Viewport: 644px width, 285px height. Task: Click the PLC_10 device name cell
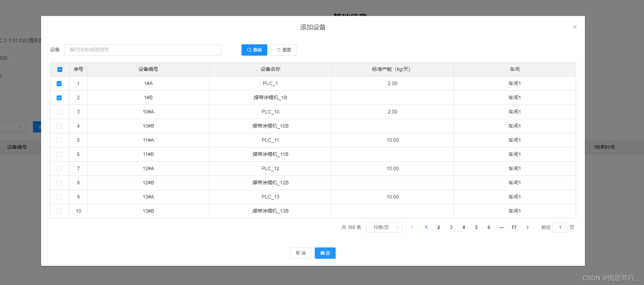[x=270, y=112]
